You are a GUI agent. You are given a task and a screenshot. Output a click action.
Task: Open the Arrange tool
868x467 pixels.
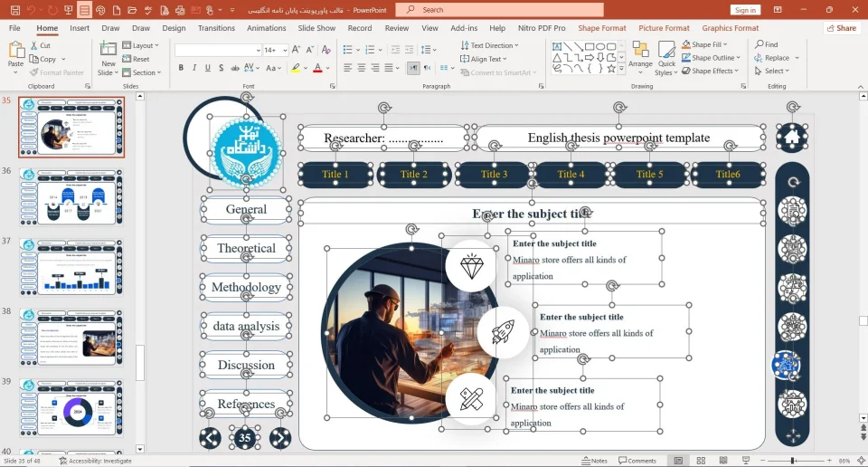640,58
